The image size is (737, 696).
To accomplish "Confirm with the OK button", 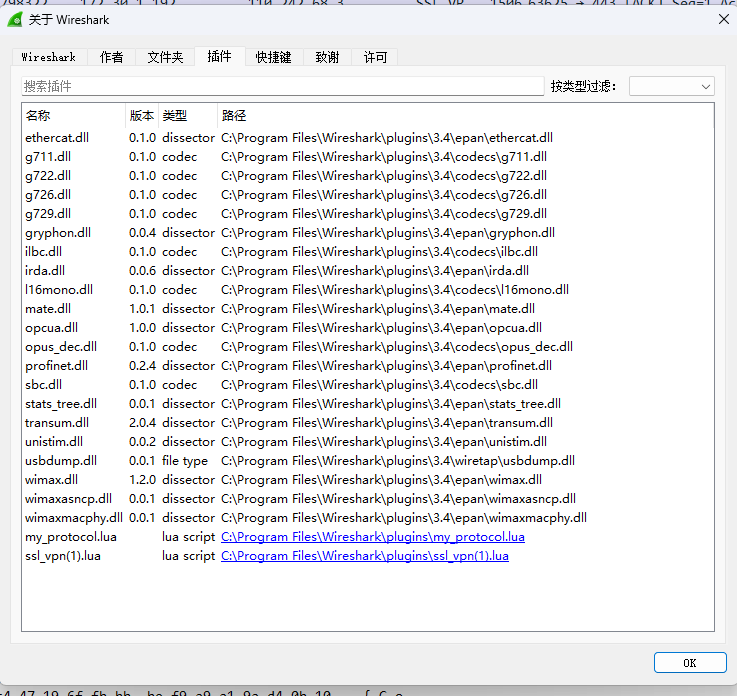I will coord(690,663).
